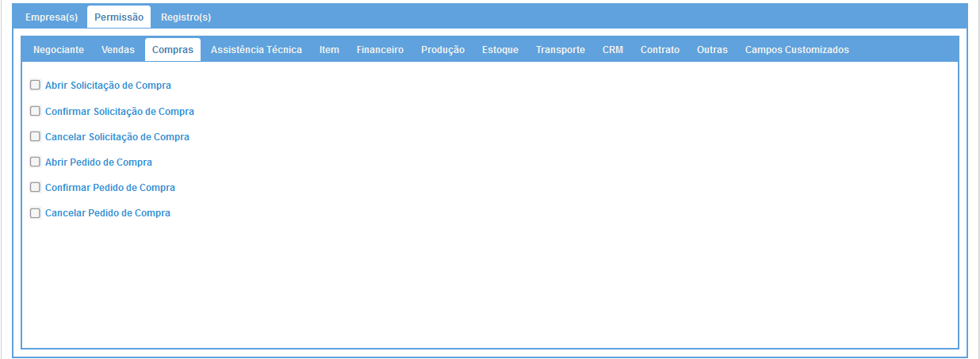Open the Transporte tab
The height and width of the screenshot is (359, 980).
(x=561, y=49)
